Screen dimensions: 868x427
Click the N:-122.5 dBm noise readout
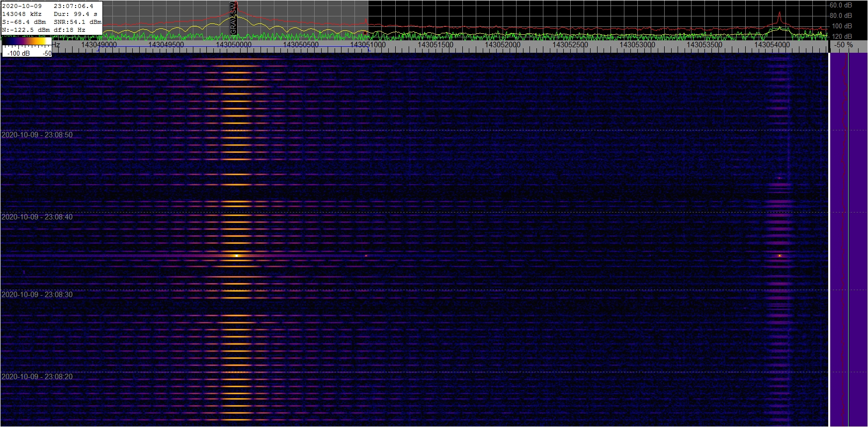[26, 30]
